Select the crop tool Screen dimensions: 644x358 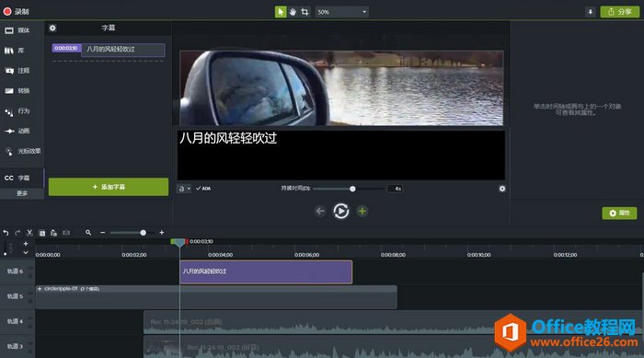[305, 12]
